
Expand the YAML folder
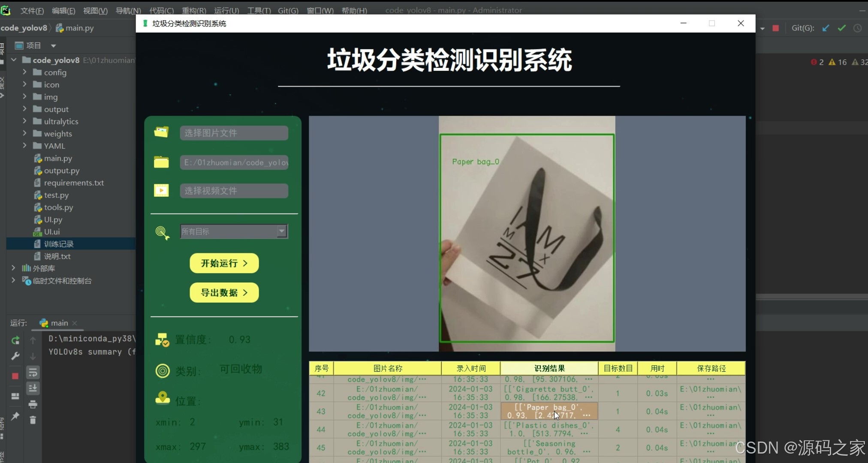pyautogui.click(x=24, y=146)
